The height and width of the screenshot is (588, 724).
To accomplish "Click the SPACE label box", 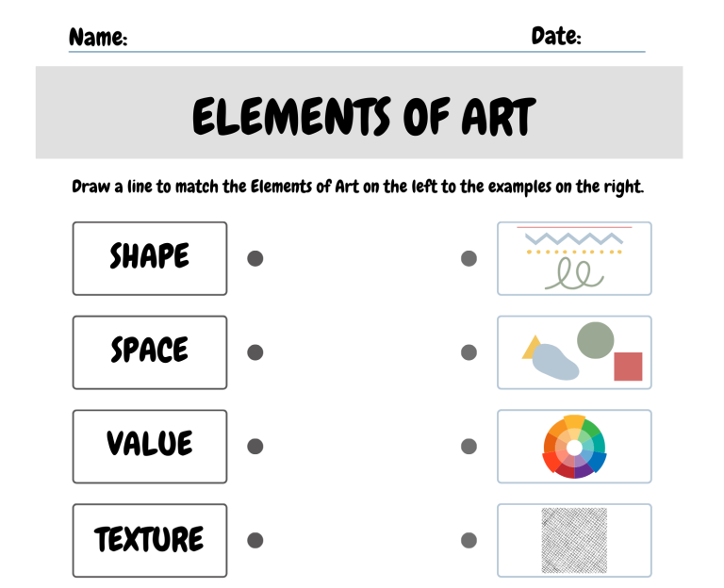I will 150,352.
